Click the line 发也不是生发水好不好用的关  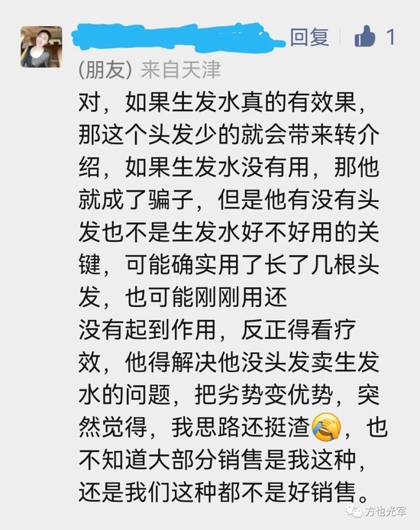pyautogui.click(x=228, y=232)
